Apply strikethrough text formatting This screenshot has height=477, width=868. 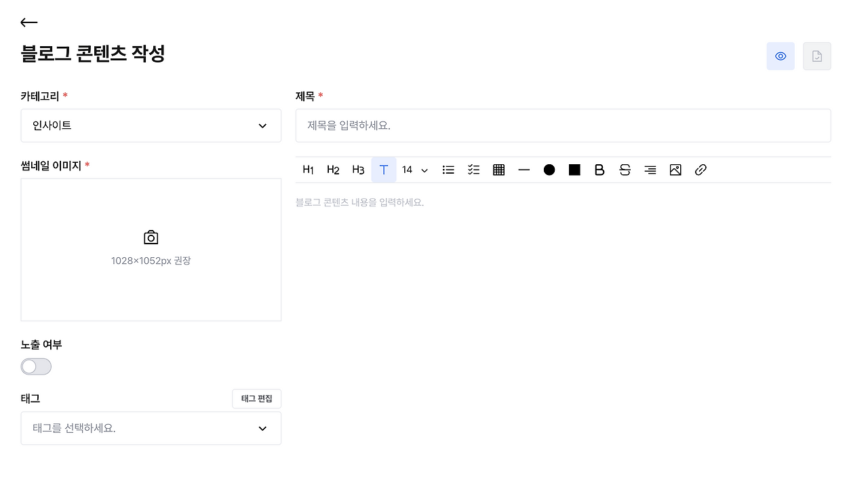click(625, 170)
